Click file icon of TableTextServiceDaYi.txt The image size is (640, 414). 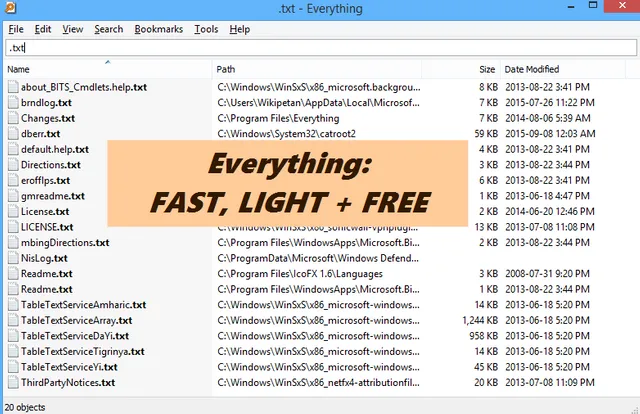tap(13, 336)
